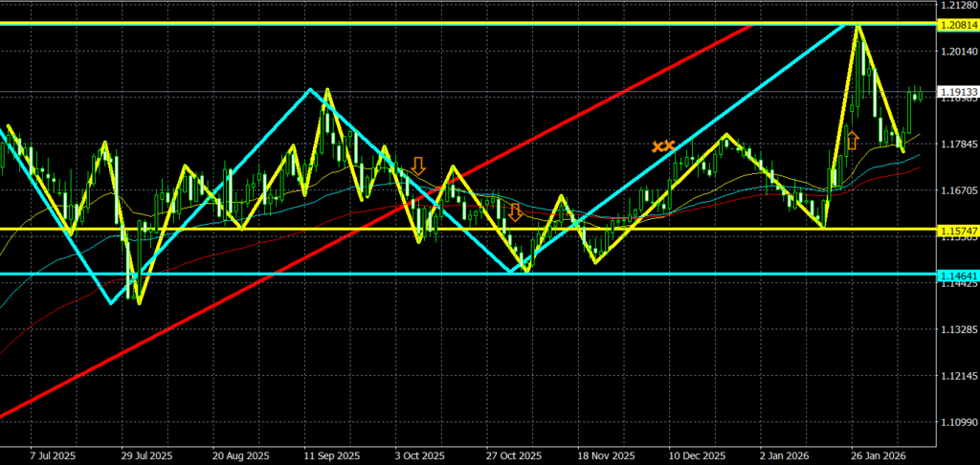Select the 1.19133 current price label
980x465 pixels.
pos(957,93)
